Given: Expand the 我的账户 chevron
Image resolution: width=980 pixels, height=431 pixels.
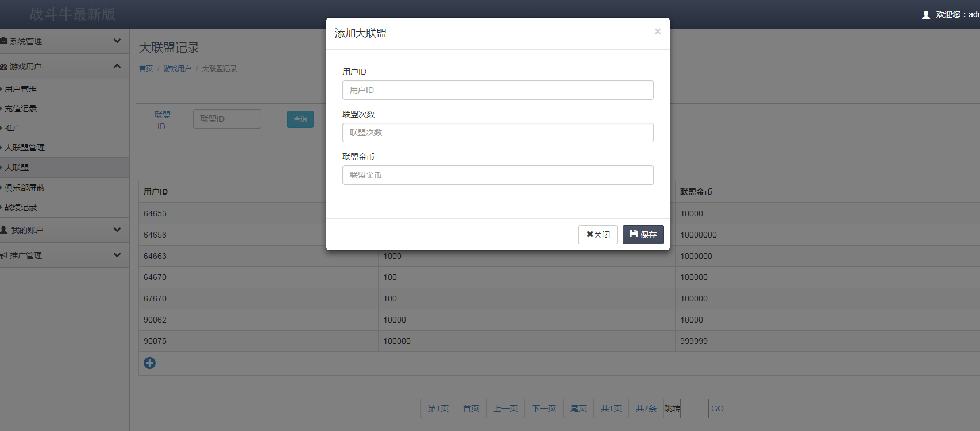Looking at the screenshot, I should [117, 230].
